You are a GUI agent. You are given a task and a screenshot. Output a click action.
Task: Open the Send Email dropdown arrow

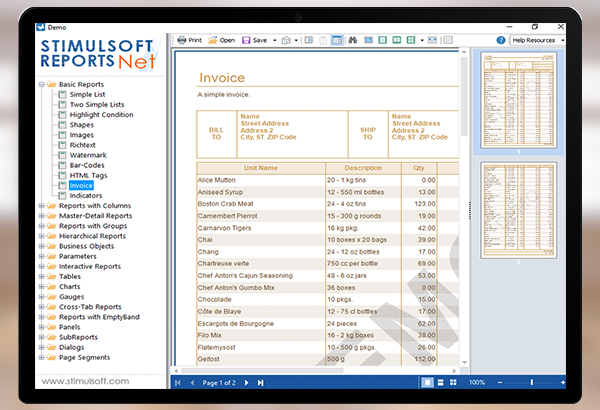(x=296, y=40)
